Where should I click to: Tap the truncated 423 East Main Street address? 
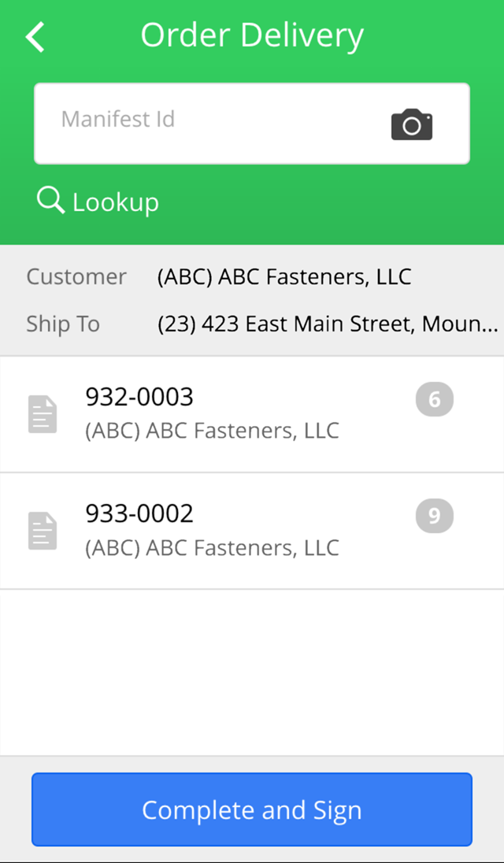(328, 324)
